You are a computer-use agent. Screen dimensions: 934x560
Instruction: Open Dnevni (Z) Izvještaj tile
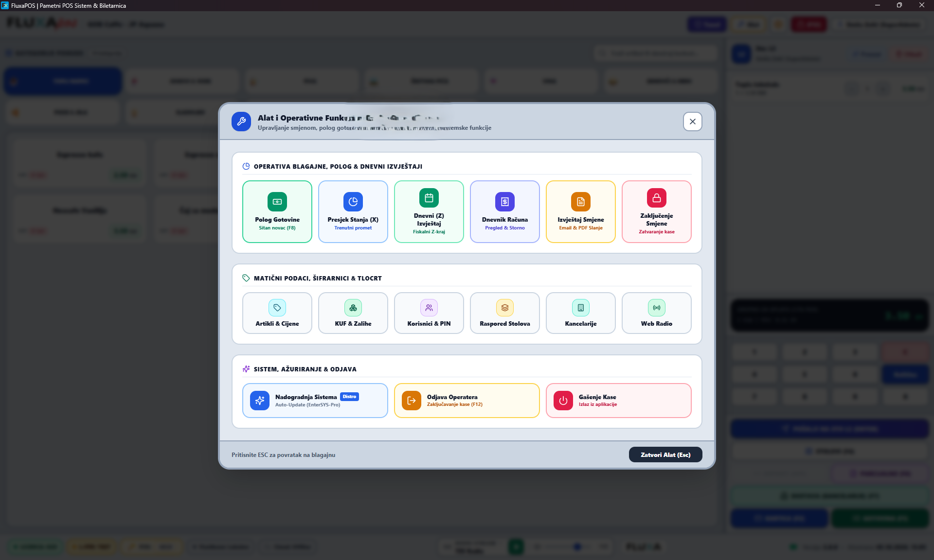pos(429,211)
